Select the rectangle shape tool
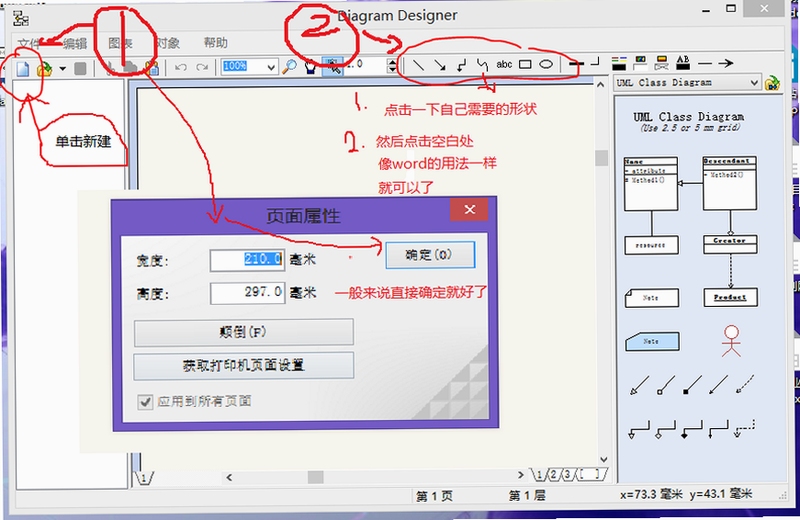This screenshot has width=800, height=520. pyautogui.click(x=525, y=64)
